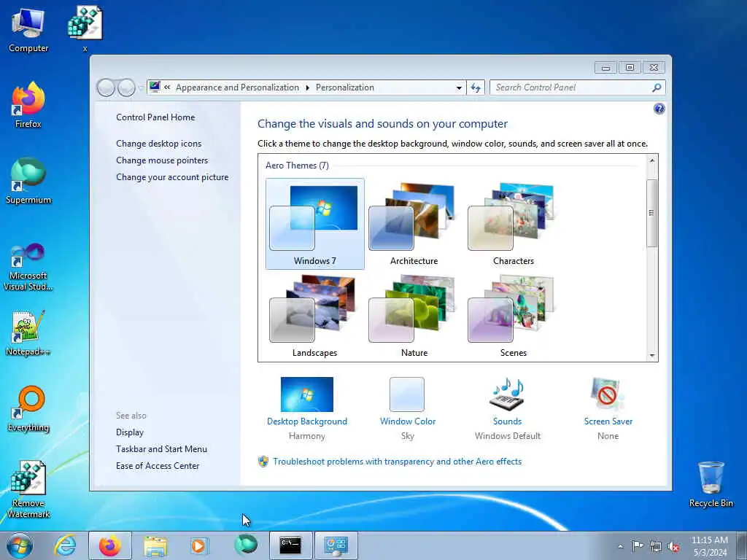Click the Screen Saver link text
747x560 pixels.
tap(608, 421)
